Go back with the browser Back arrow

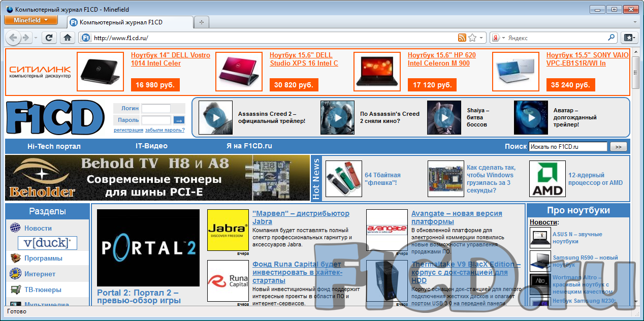(13, 38)
